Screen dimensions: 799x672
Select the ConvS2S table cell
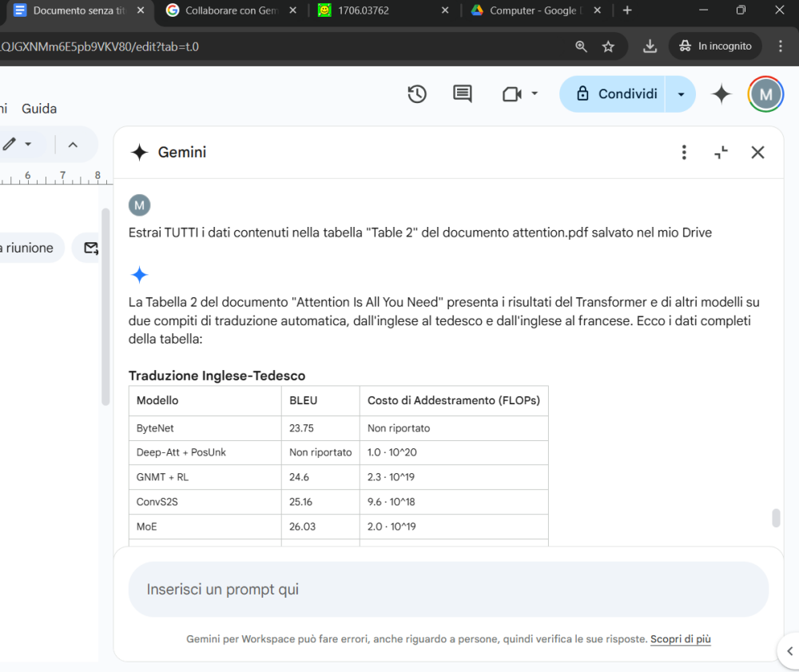[205, 502]
